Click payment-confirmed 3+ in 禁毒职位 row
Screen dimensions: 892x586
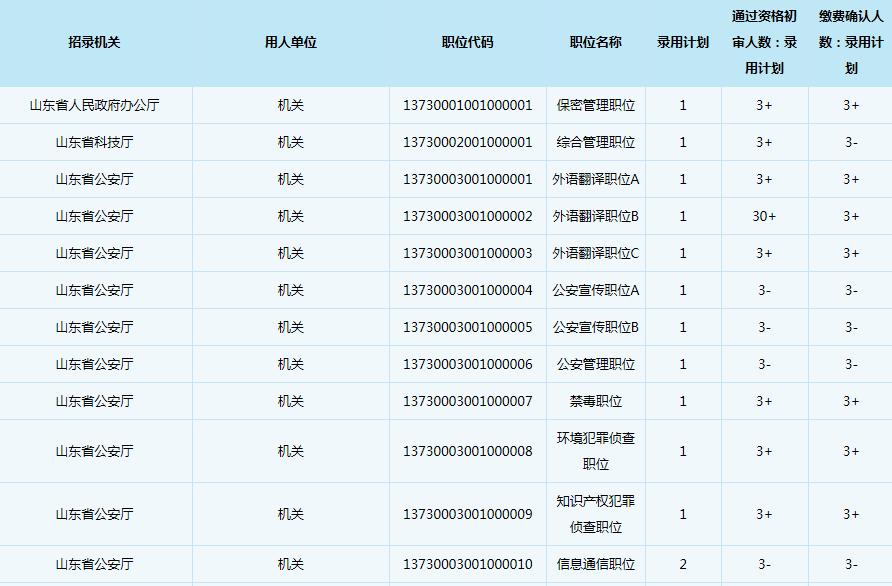tap(851, 401)
